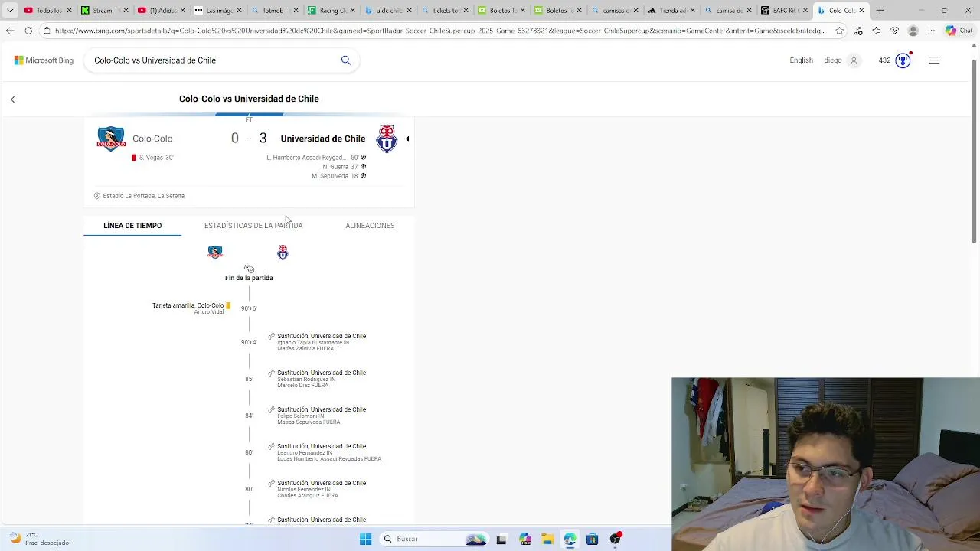Click the browser back button
Screen dimensions: 980x551
pyautogui.click(x=10, y=31)
